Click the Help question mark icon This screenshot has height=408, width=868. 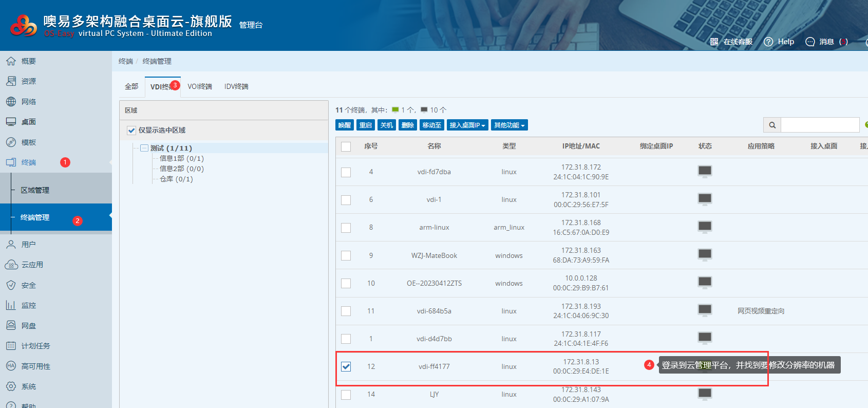click(768, 42)
